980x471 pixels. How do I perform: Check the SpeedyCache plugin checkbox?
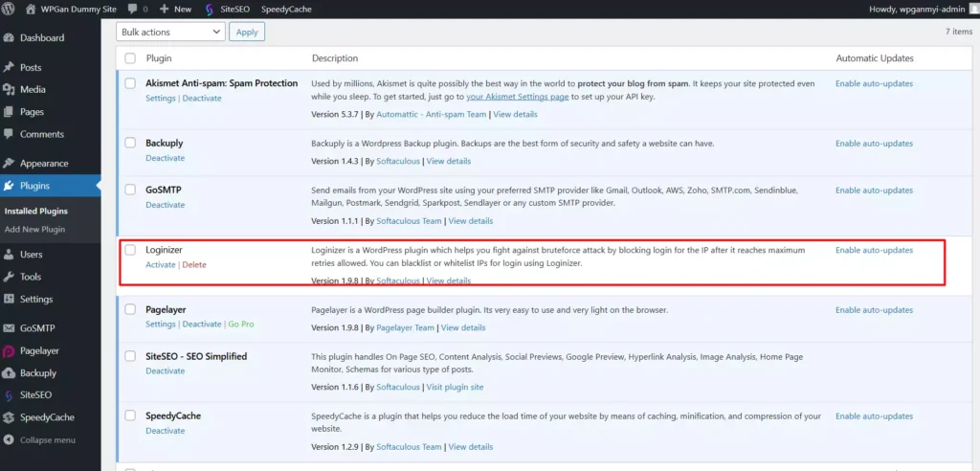(130, 415)
